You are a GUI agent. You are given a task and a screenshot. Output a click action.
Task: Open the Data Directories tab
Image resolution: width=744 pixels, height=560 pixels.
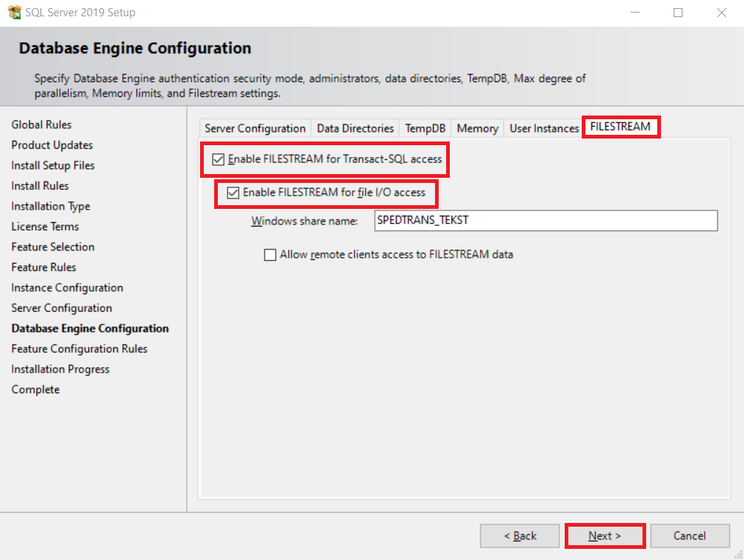(356, 128)
